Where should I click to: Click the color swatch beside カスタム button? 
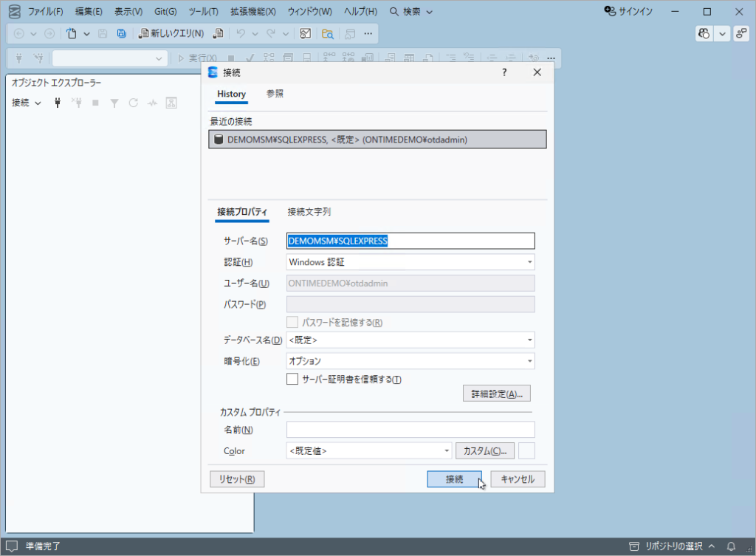pyautogui.click(x=526, y=450)
